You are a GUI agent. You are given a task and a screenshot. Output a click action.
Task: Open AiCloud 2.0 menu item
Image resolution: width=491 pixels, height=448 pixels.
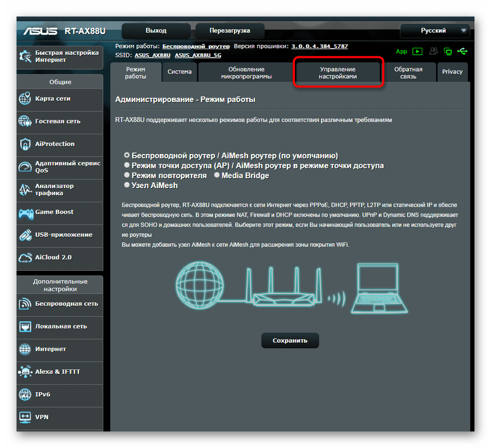(60, 258)
